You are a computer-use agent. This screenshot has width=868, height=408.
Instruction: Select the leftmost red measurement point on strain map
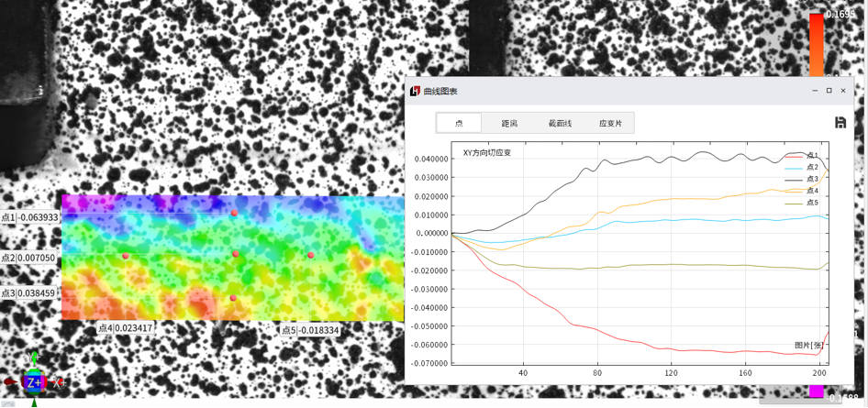point(126,256)
